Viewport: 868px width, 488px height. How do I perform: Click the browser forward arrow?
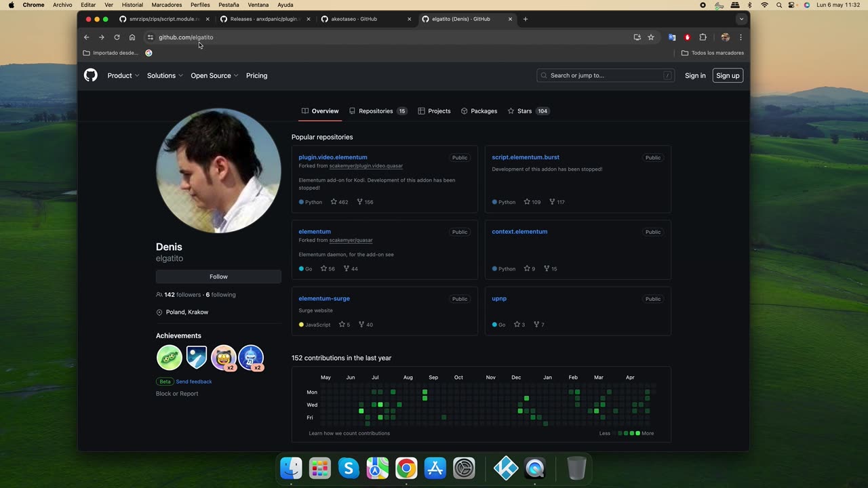(101, 37)
